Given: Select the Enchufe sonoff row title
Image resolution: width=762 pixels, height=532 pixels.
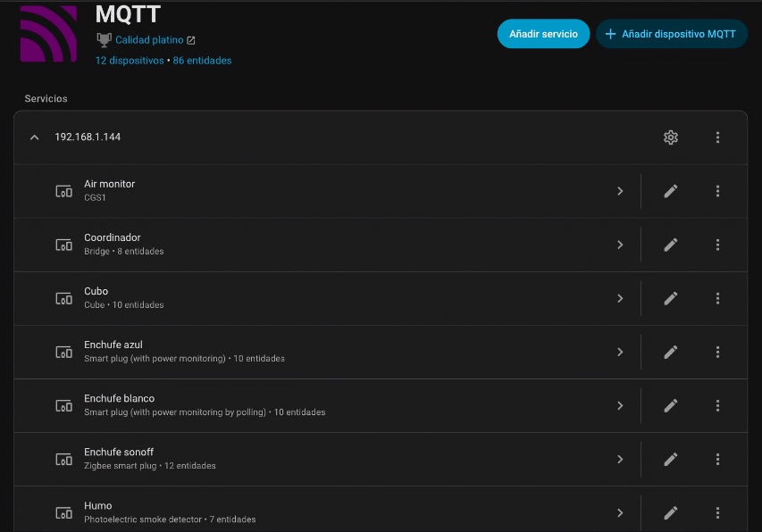Looking at the screenshot, I should coord(119,452).
